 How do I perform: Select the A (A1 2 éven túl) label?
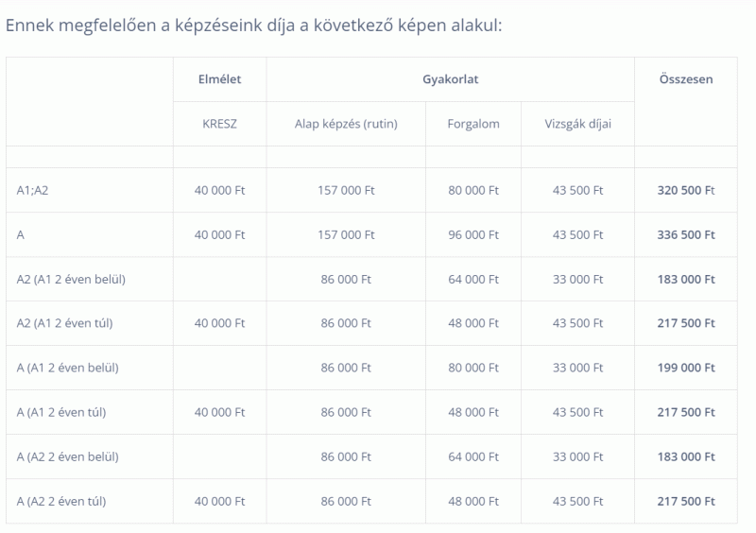[61, 412]
